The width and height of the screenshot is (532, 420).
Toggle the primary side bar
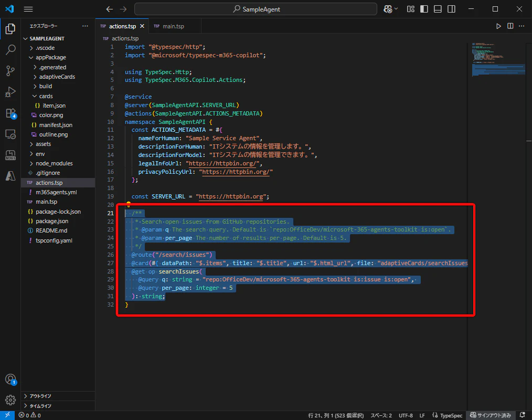(424, 9)
